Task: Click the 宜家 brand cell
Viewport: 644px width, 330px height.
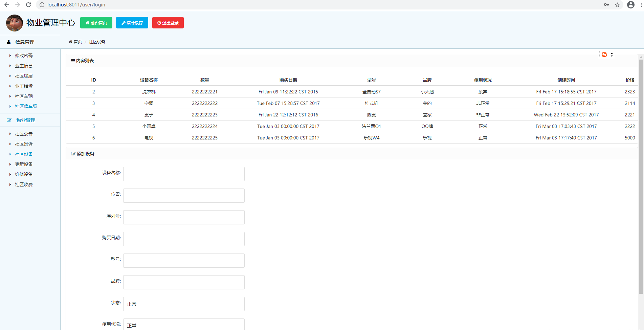Action: point(427,115)
